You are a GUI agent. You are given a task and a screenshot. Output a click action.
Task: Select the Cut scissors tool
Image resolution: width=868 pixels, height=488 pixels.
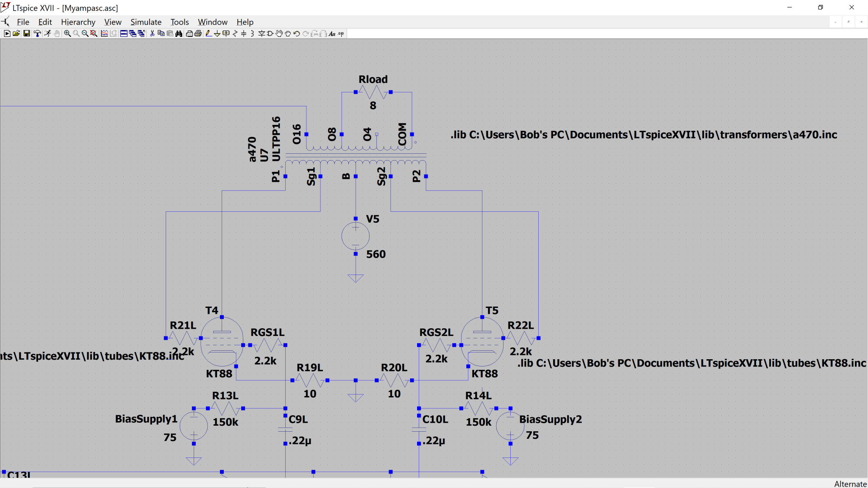tap(152, 33)
